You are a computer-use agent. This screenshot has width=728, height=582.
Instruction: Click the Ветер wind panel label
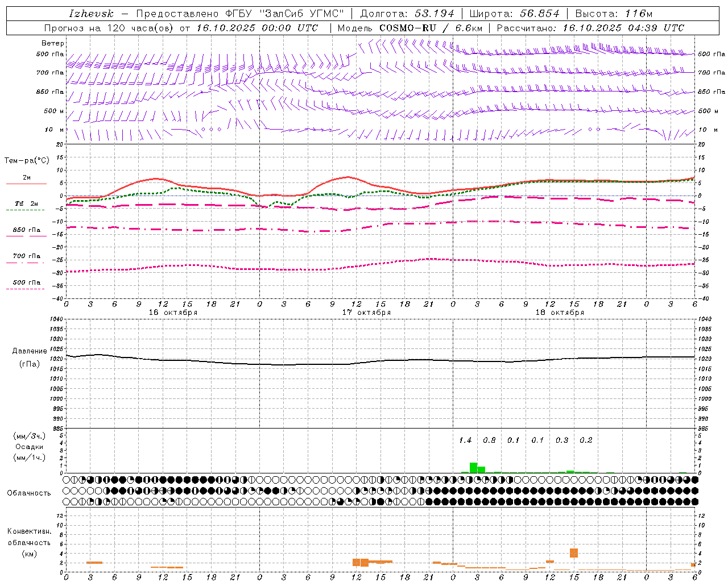53,43
